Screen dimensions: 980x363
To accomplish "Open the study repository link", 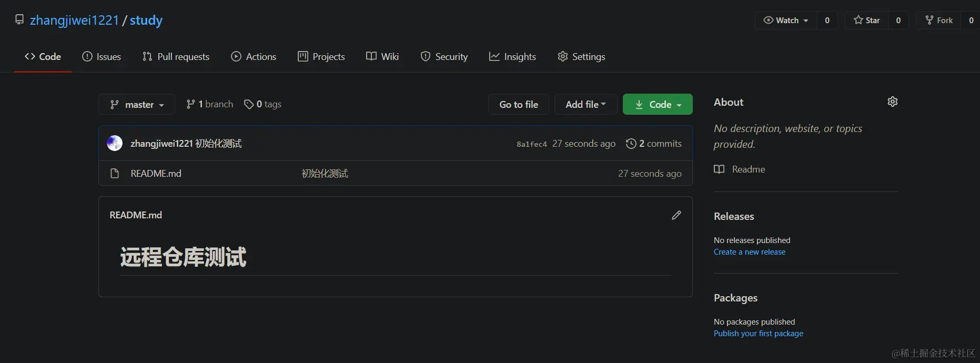I will click(x=146, y=20).
